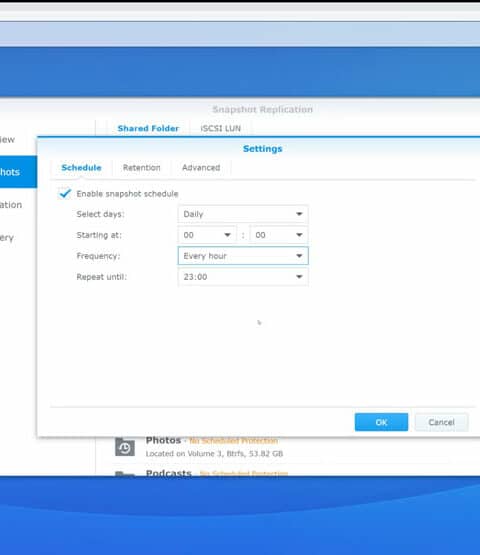Viewport: 480px width, 555px height.
Task: Switch to the Retention tab
Action: tap(142, 168)
